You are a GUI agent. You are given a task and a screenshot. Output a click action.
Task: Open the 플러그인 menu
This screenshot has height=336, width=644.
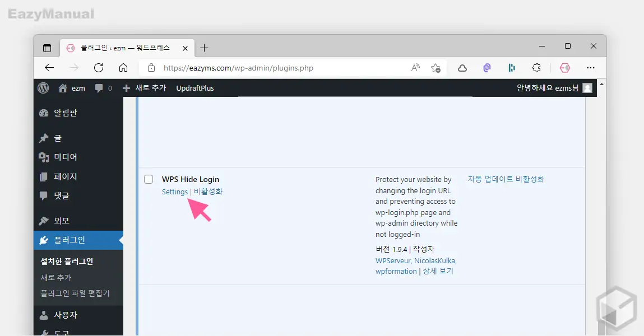point(78,240)
